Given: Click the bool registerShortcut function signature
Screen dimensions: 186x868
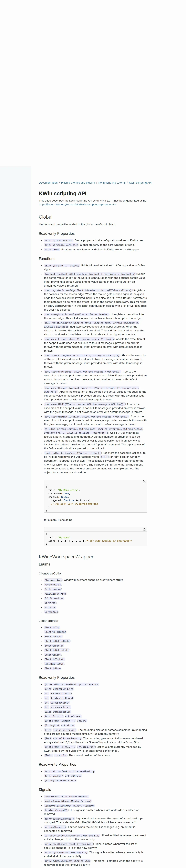Looking at the screenshot, I should [92, 325].
